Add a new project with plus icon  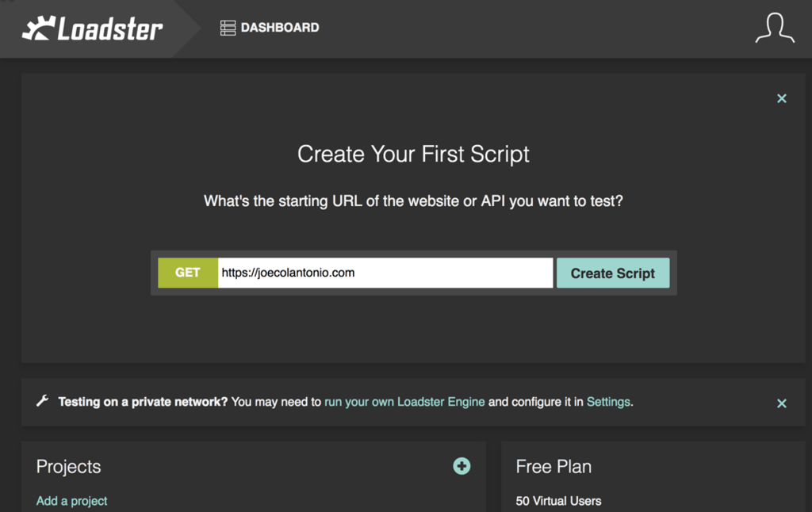click(462, 466)
